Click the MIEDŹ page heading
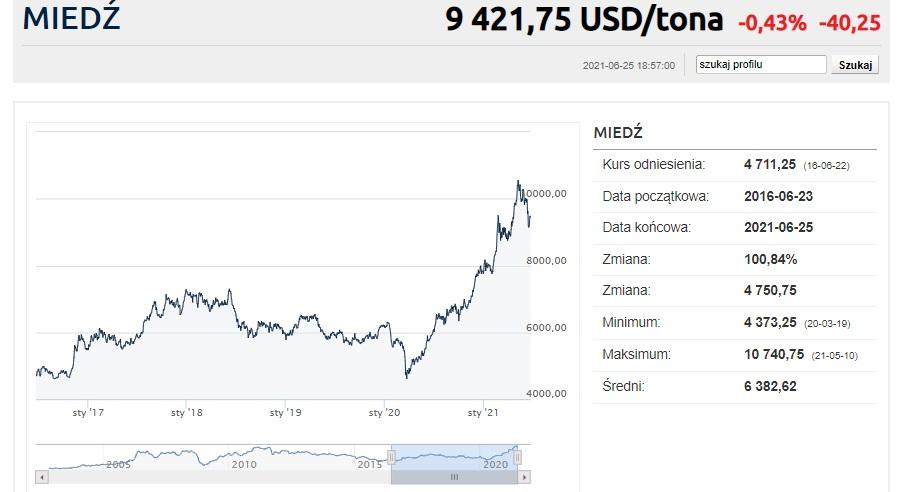The height and width of the screenshot is (492, 915). coord(71,18)
